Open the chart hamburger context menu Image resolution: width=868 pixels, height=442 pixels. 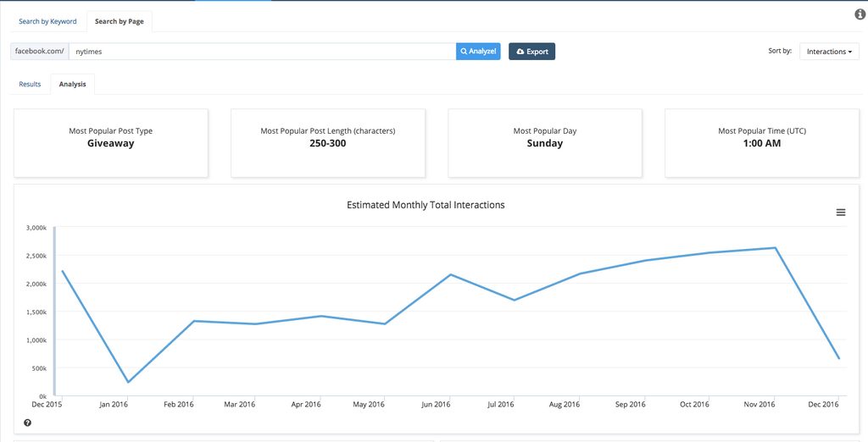[841, 213]
